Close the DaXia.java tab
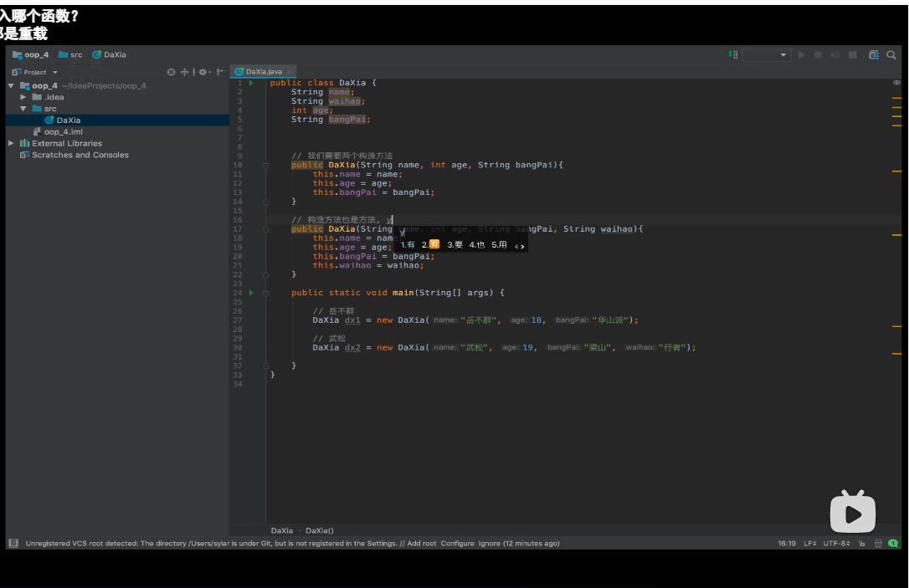Image resolution: width=909 pixels, height=588 pixels. click(x=289, y=72)
